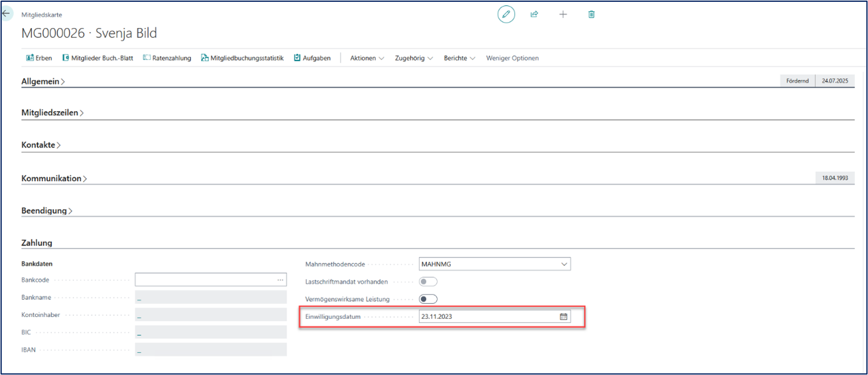Click into the Einwilligungsdatum date field
Viewport: 868px width, 375px height.
[x=487, y=316]
